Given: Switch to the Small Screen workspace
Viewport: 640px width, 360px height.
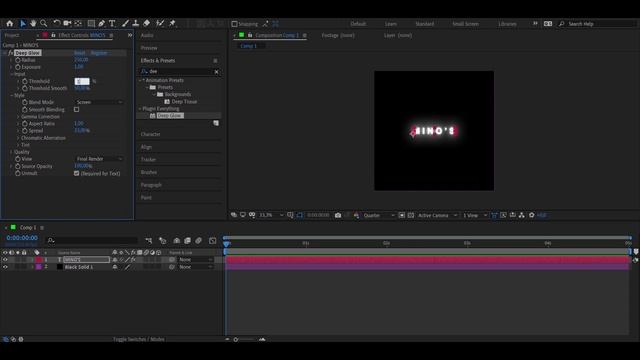Looking at the screenshot, I should [x=465, y=24].
